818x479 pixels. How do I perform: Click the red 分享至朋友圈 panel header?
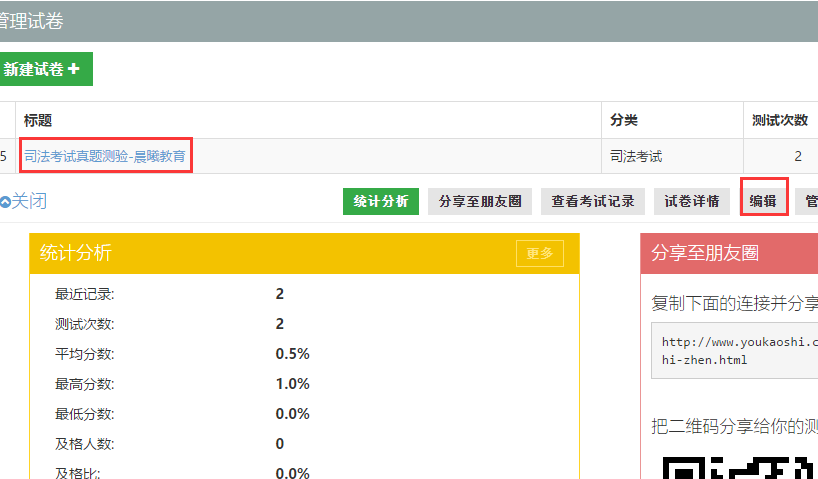[x=729, y=253]
